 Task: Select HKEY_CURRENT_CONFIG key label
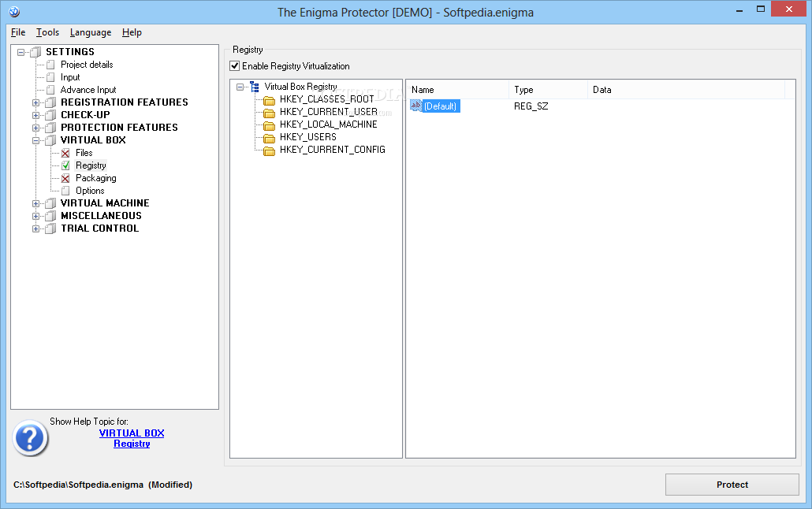333,150
